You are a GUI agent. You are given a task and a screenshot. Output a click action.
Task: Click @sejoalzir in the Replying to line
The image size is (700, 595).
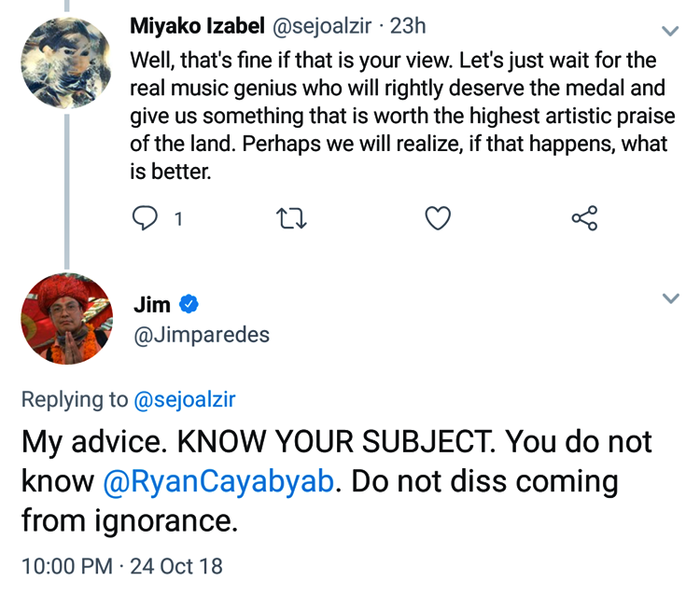tap(185, 400)
